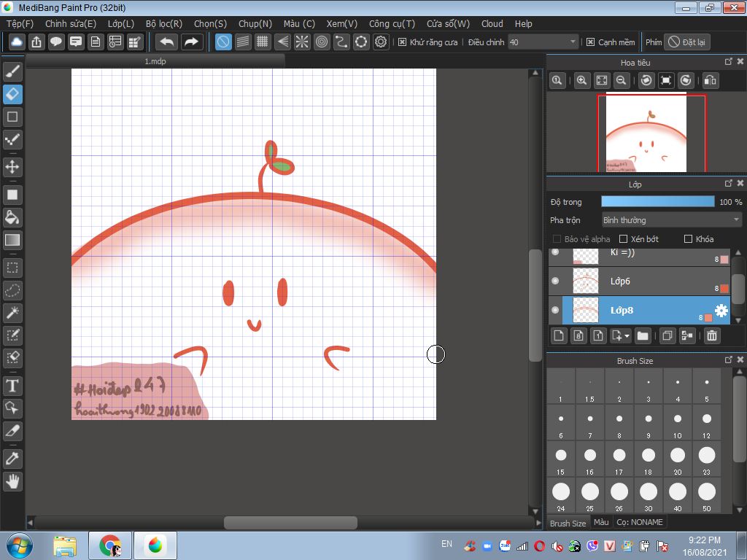Screen dimensions: 747x560
Task: Open Chrome from the Windows taskbar
Action: [110, 545]
